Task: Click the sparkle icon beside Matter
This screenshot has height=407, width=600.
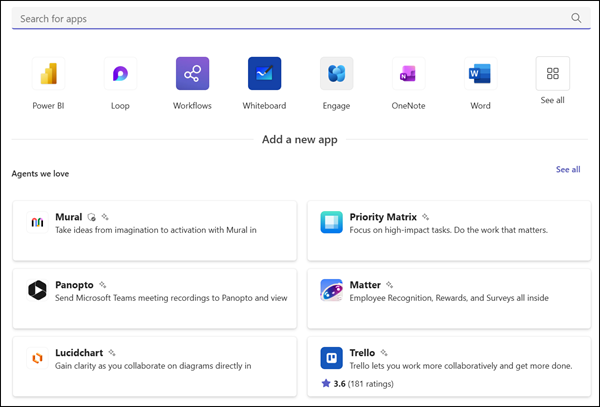Action: [390, 285]
